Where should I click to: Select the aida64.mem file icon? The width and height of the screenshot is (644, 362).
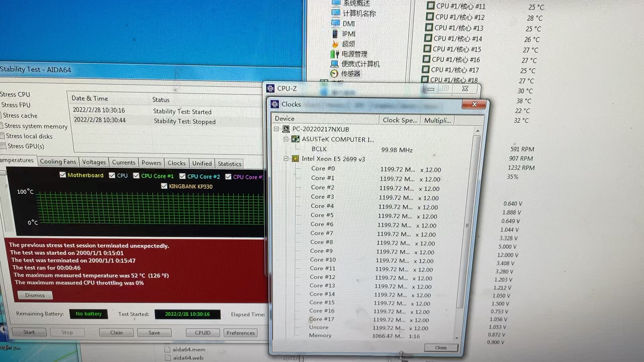tap(167, 349)
